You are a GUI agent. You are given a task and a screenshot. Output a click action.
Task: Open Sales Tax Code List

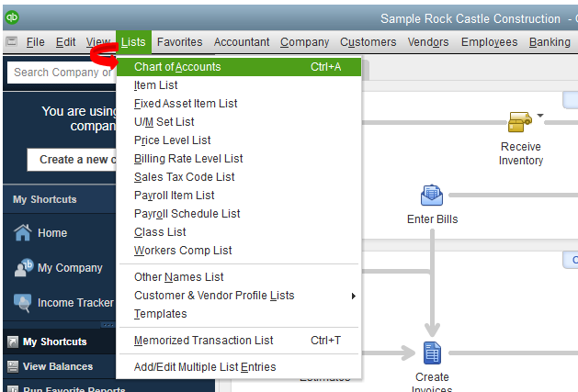[239, 177]
